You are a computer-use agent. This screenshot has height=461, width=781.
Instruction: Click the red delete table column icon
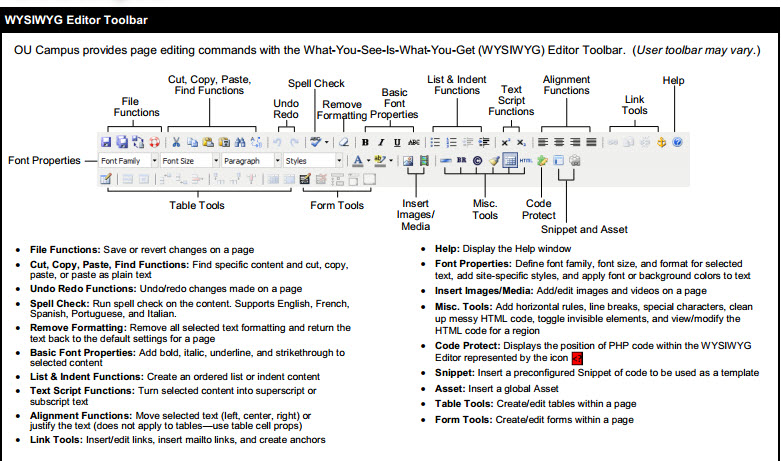pyautogui.click(x=251, y=179)
